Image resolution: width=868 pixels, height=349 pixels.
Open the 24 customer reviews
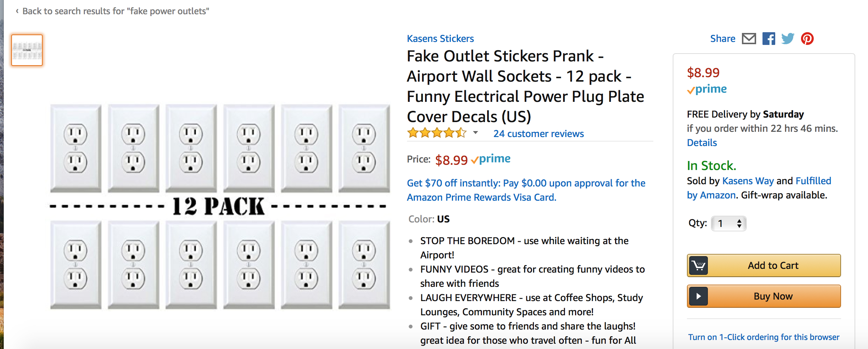538,133
